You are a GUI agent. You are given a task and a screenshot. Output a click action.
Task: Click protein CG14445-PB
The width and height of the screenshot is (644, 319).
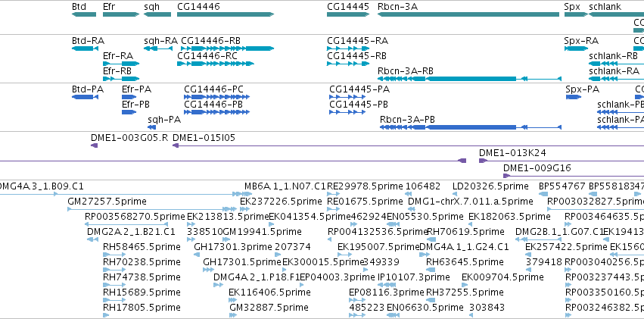pyautogui.click(x=347, y=112)
